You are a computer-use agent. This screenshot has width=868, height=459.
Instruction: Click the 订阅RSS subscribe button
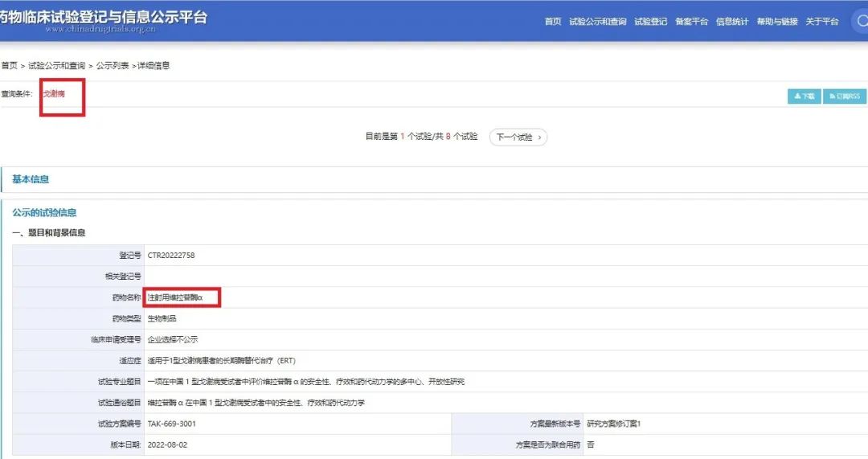tap(845, 96)
